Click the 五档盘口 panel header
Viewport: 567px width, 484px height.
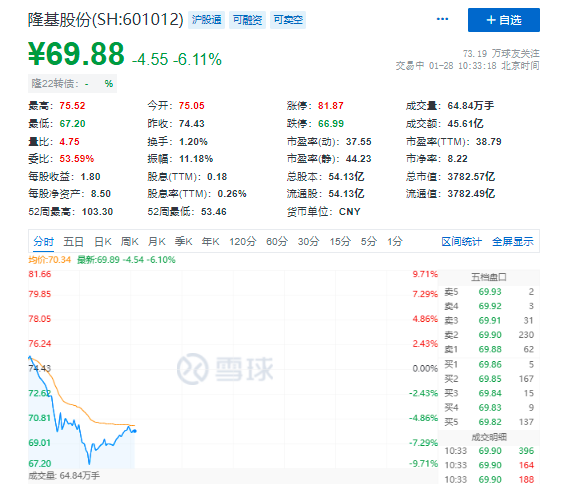489,277
